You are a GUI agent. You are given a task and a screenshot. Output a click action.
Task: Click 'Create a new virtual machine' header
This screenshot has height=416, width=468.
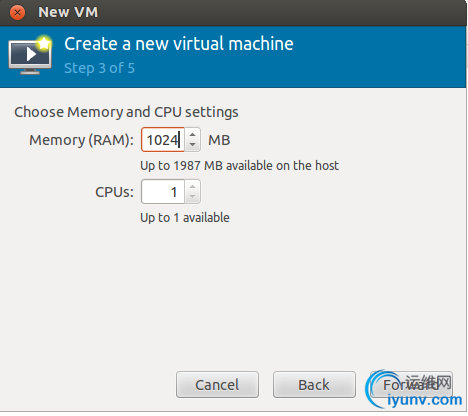click(x=179, y=44)
